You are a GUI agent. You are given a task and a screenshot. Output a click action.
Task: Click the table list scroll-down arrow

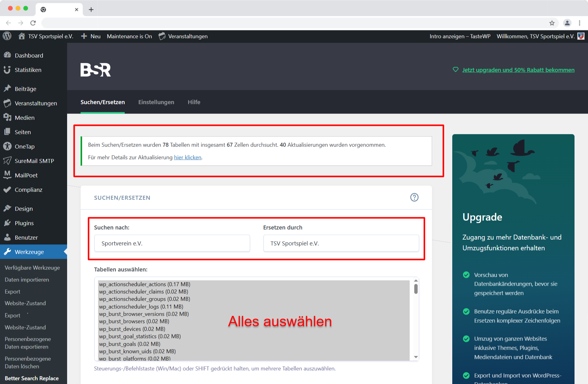(x=416, y=357)
